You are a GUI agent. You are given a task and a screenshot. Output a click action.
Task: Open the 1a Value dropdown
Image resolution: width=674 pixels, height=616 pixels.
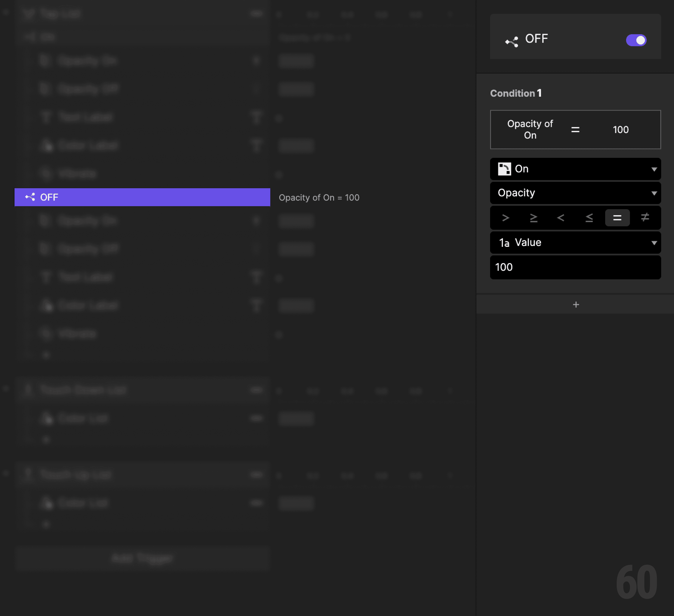[x=575, y=243]
